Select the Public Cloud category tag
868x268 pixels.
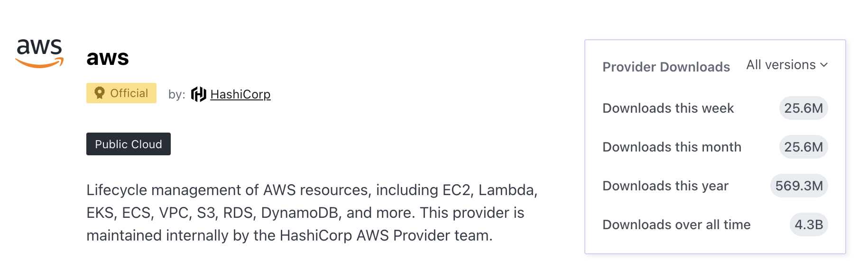pyautogui.click(x=129, y=144)
